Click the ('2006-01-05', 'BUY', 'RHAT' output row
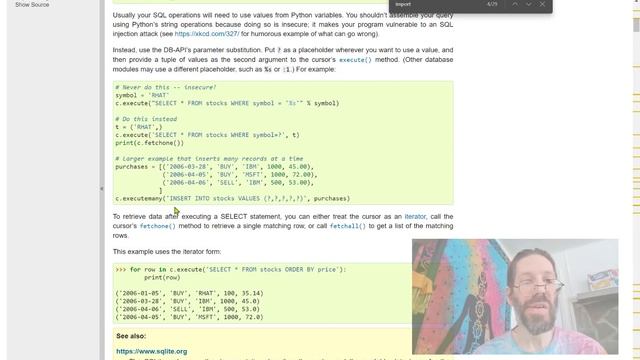The image size is (640, 360). click(x=189, y=293)
